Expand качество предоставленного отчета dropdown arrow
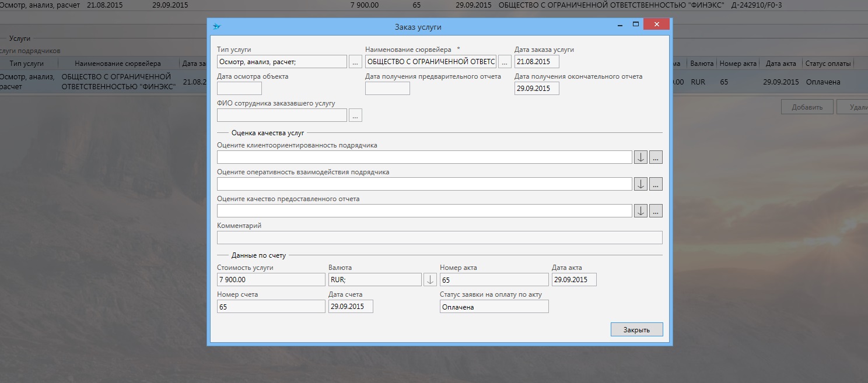The width and height of the screenshot is (868, 383). pyautogui.click(x=640, y=210)
